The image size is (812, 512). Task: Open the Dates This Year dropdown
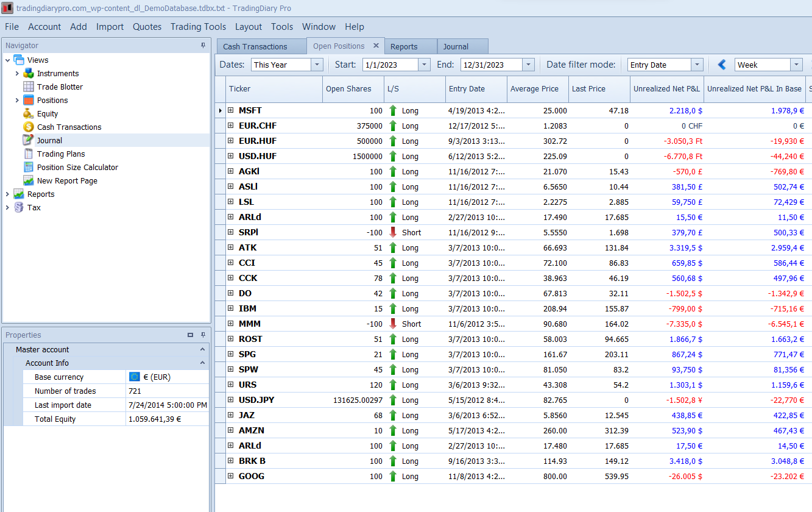coord(317,65)
